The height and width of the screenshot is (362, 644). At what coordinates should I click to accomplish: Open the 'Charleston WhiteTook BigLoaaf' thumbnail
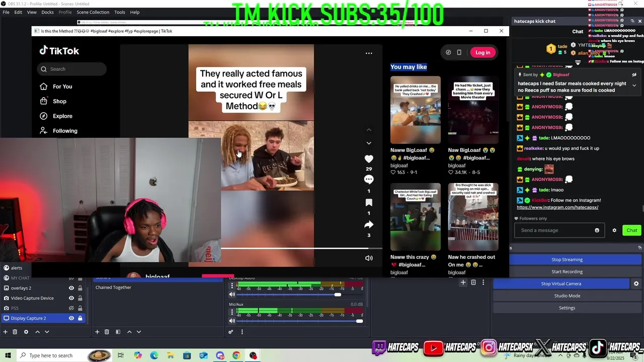pos(416,217)
